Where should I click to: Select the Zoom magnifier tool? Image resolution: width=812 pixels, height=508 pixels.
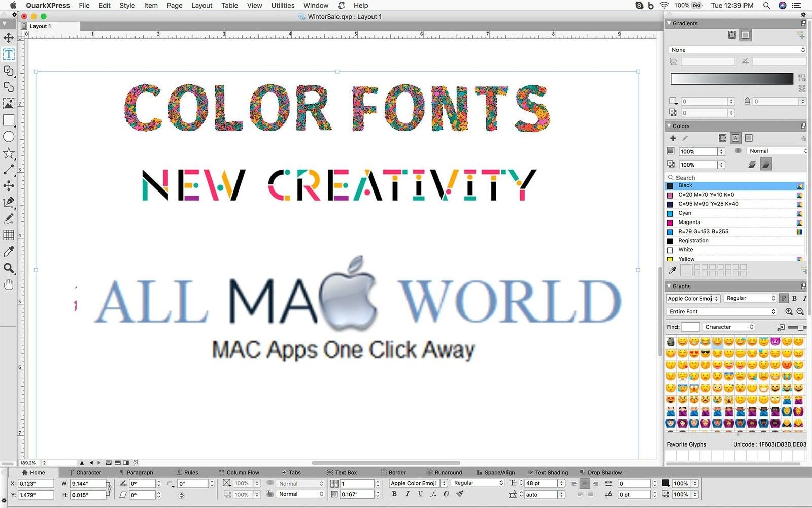point(9,268)
